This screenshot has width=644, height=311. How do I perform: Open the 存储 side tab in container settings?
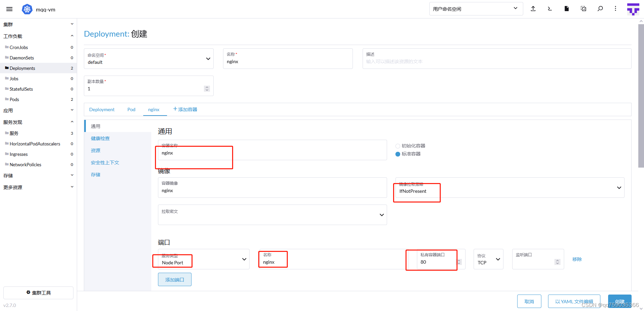[x=118, y=174]
